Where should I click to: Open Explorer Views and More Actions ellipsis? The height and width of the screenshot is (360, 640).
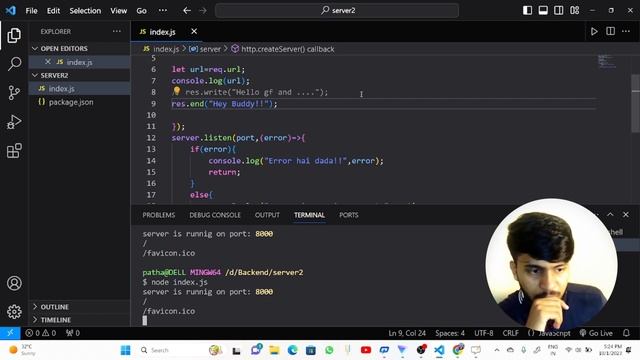tap(117, 31)
